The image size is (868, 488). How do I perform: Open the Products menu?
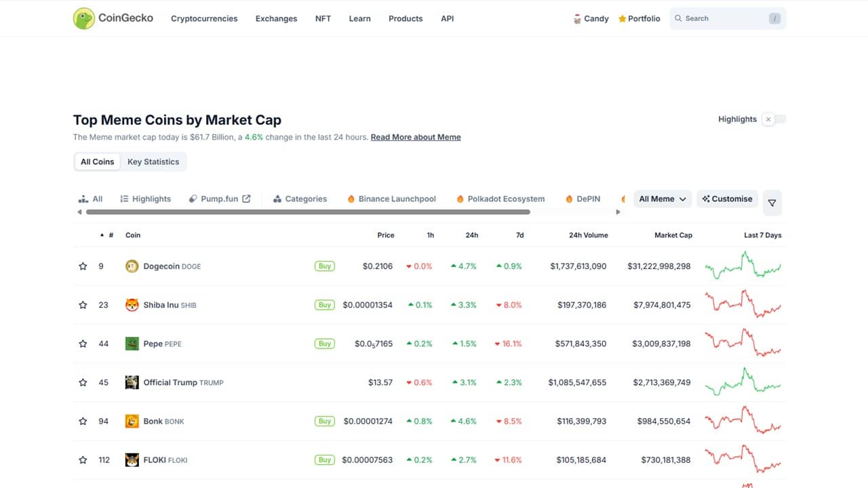pyautogui.click(x=406, y=18)
